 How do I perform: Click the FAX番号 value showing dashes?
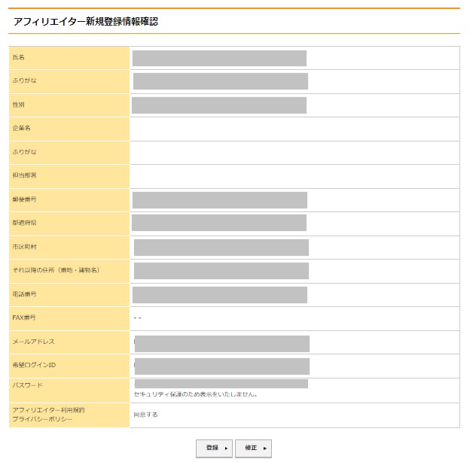137,318
